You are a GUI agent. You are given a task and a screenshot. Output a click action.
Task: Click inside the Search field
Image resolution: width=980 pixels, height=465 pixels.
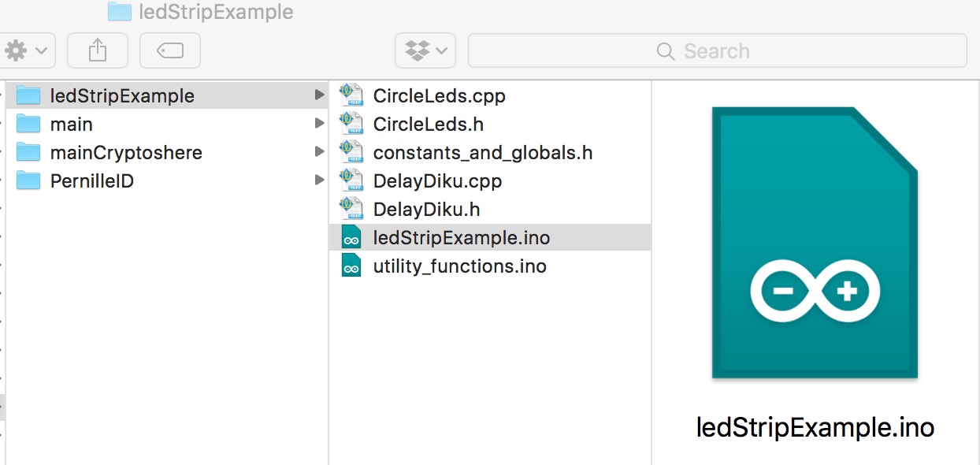[718, 51]
